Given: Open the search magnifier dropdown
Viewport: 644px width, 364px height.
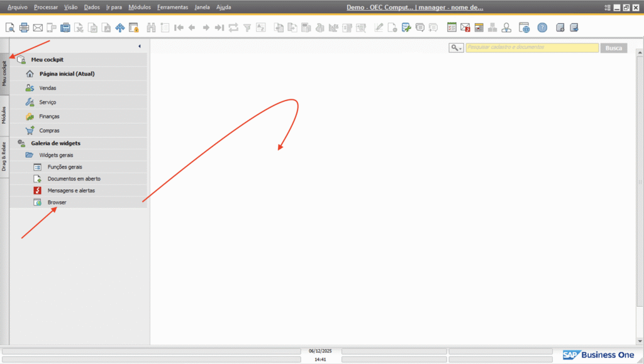Looking at the screenshot, I should pyautogui.click(x=457, y=48).
